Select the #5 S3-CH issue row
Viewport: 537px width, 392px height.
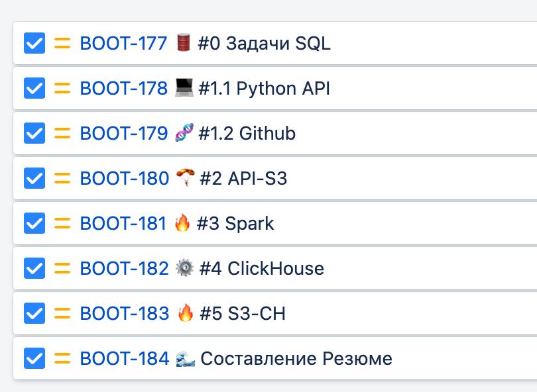click(x=275, y=313)
